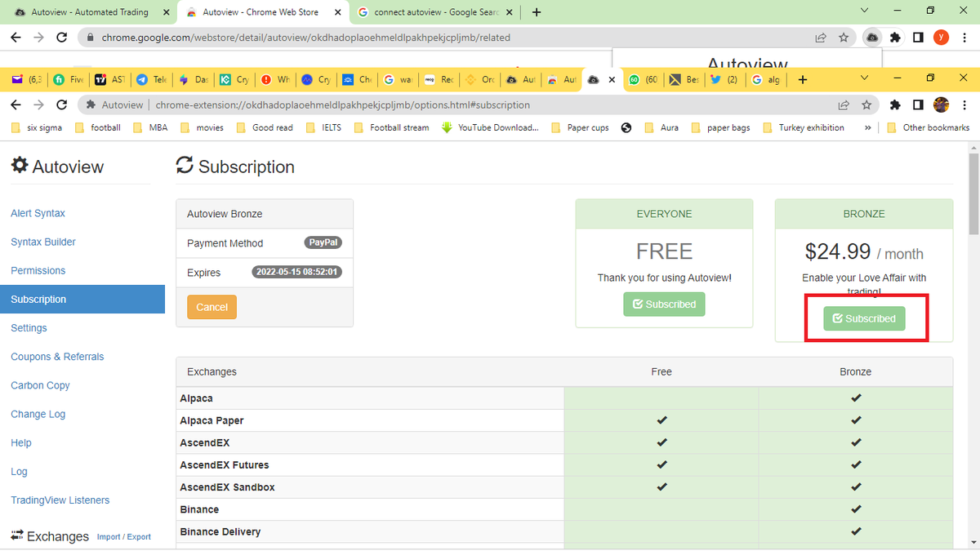The image size is (980, 551).
Task: Click the Subscribed button under BRONZE plan
Action: click(x=864, y=318)
